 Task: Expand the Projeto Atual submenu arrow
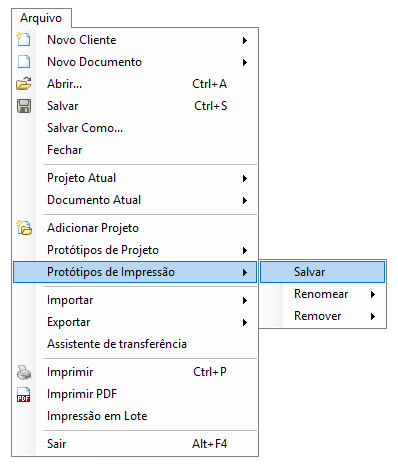pos(245,178)
